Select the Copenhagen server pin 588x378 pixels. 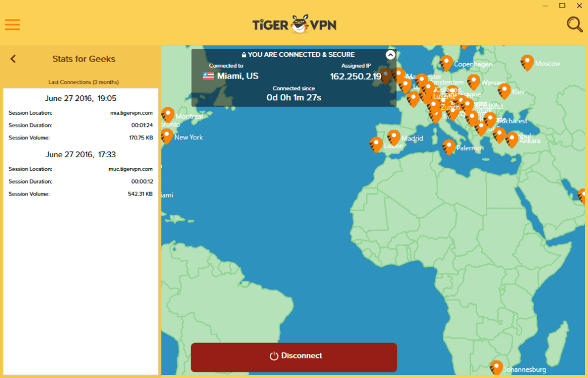[446, 63]
